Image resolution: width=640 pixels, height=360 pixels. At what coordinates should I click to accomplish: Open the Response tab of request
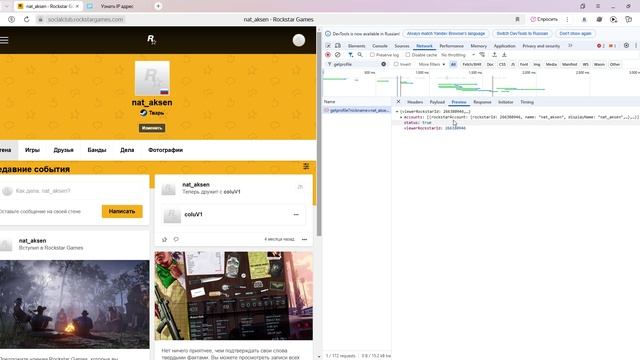(482, 102)
